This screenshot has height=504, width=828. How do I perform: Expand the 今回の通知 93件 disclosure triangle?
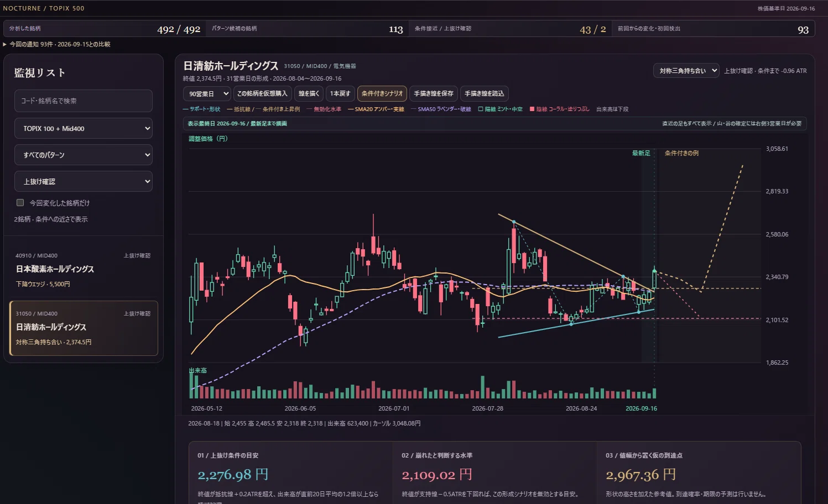pyautogui.click(x=5, y=44)
